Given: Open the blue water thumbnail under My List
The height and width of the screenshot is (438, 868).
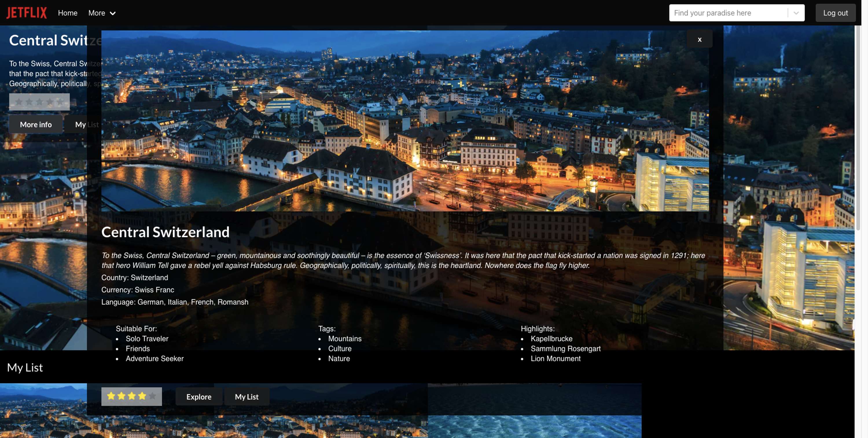Looking at the screenshot, I should tap(534, 410).
